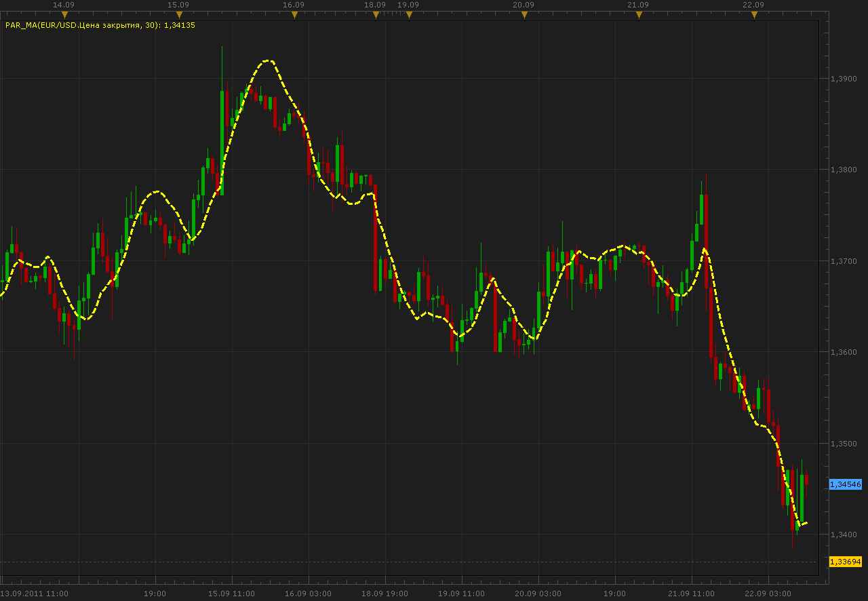Click the blue 1,34546 current price tag
Image resolution: width=868 pixels, height=601 pixels.
[x=846, y=484]
